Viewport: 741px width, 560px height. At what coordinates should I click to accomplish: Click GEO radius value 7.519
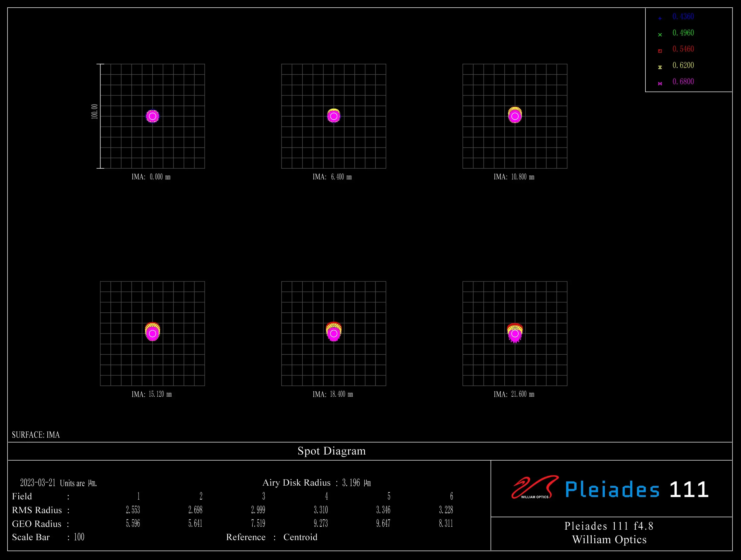(258, 524)
